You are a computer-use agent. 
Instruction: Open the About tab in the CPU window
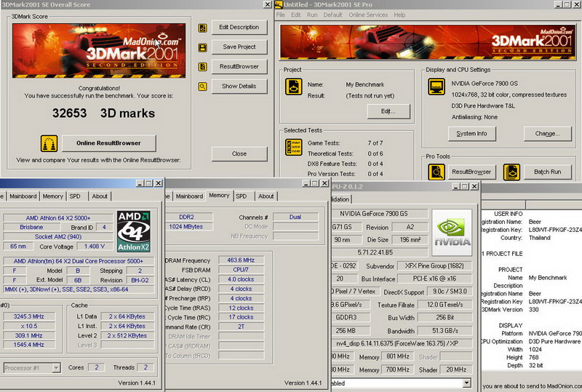(100, 196)
